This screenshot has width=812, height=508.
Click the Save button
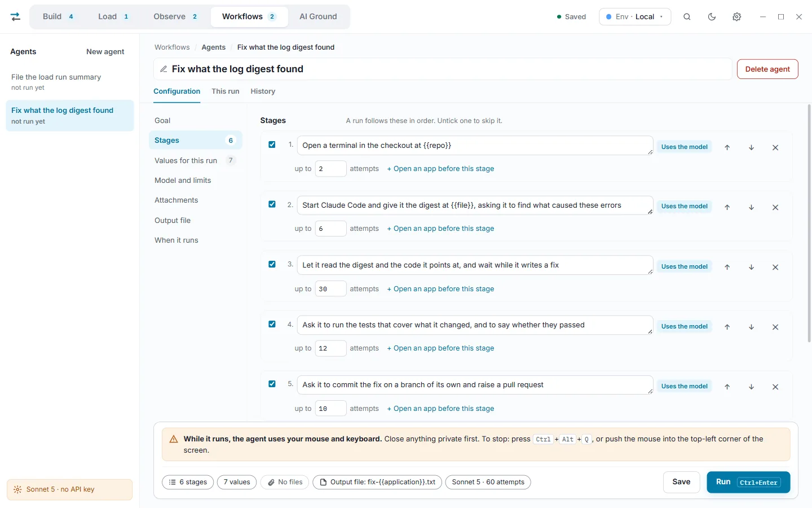(x=681, y=482)
